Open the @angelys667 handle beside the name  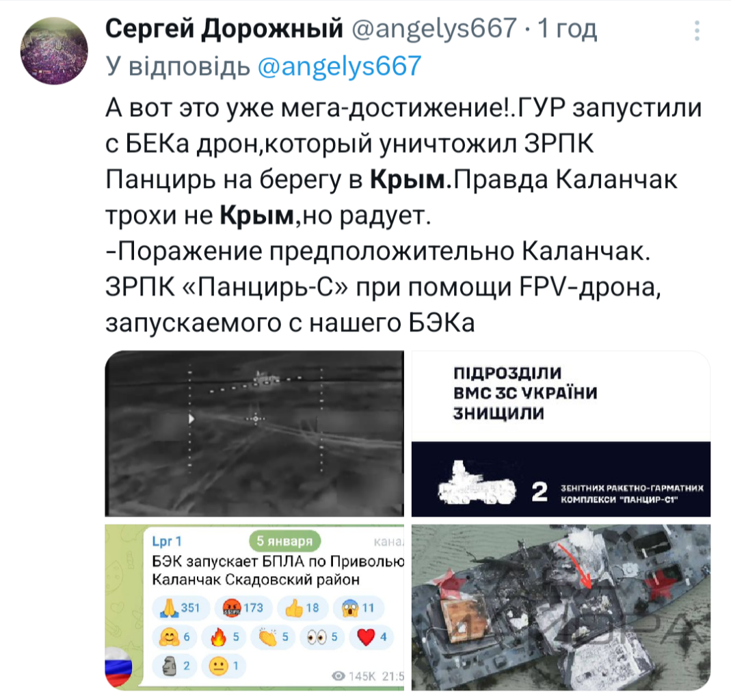(x=434, y=28)
